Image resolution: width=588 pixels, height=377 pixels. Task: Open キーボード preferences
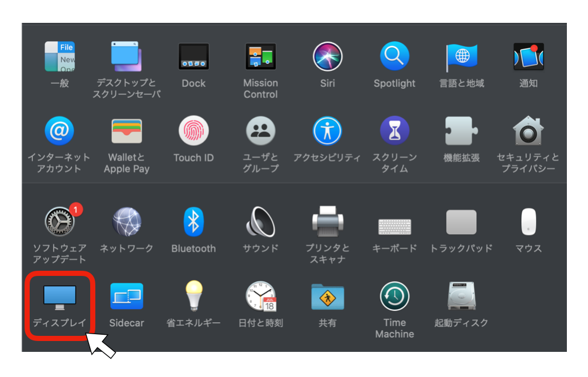click(394, 227)
